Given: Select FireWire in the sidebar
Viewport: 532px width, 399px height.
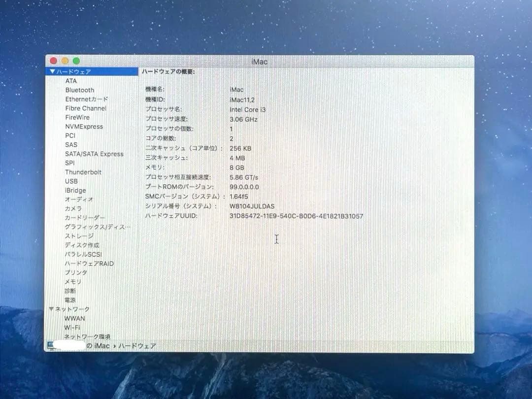Looking at the screenshot, I should pyautogui.click(x=77, y=117).
